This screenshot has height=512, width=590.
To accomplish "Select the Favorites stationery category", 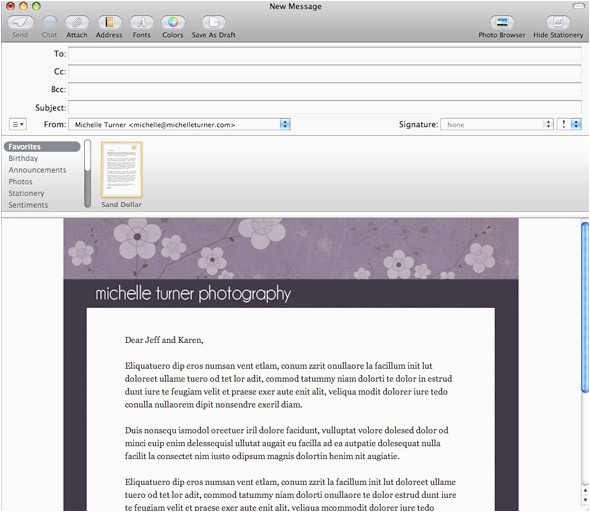I will [42, 147].
